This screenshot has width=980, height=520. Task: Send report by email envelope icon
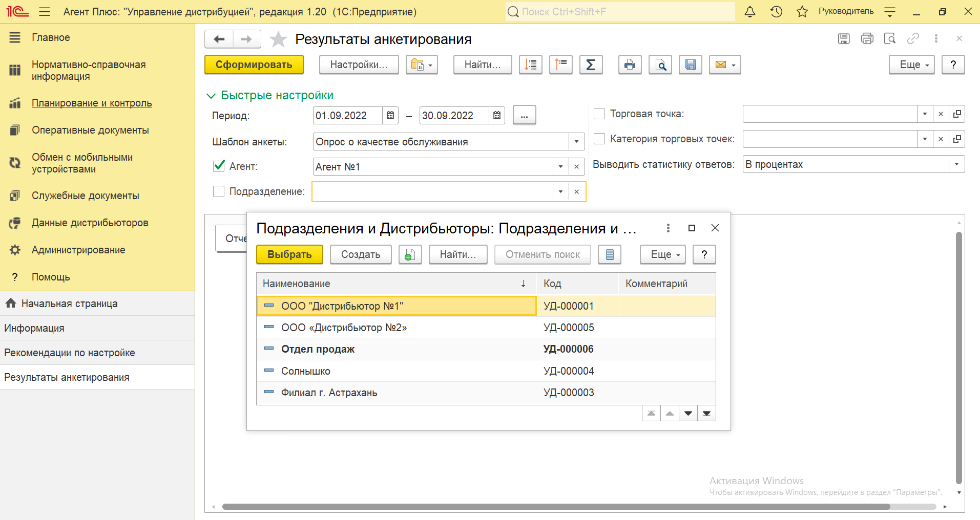(x=725, y=65)
